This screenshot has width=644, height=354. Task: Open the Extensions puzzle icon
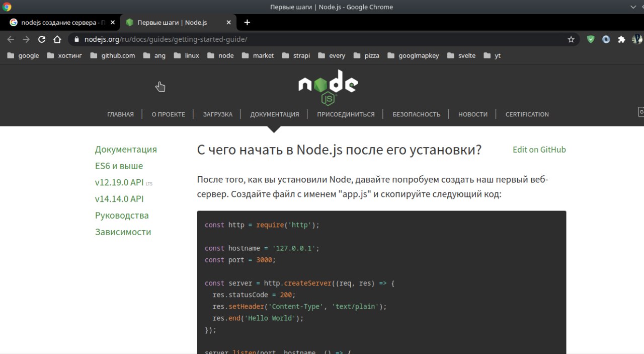pyautogui.click(x=621, y=39)
